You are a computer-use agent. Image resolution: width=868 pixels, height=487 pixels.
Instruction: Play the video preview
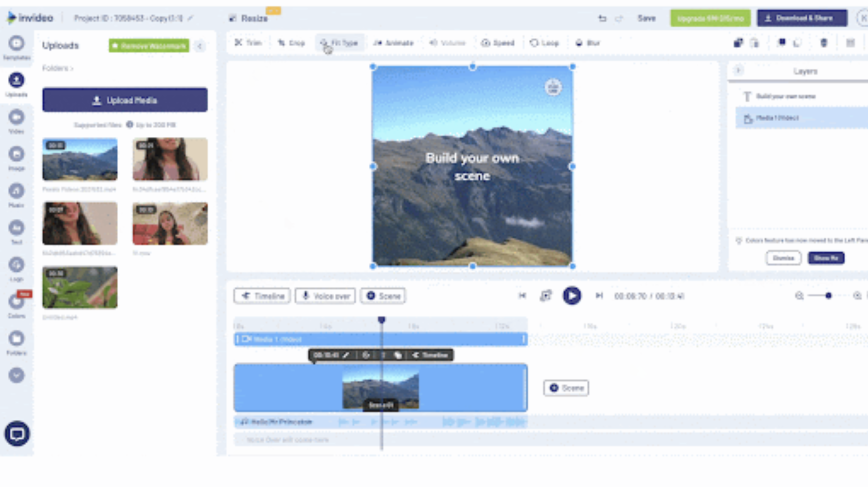pos(572,296)
